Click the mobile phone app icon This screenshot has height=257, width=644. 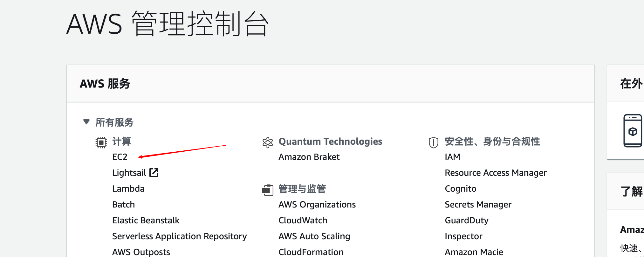[632, 131]
